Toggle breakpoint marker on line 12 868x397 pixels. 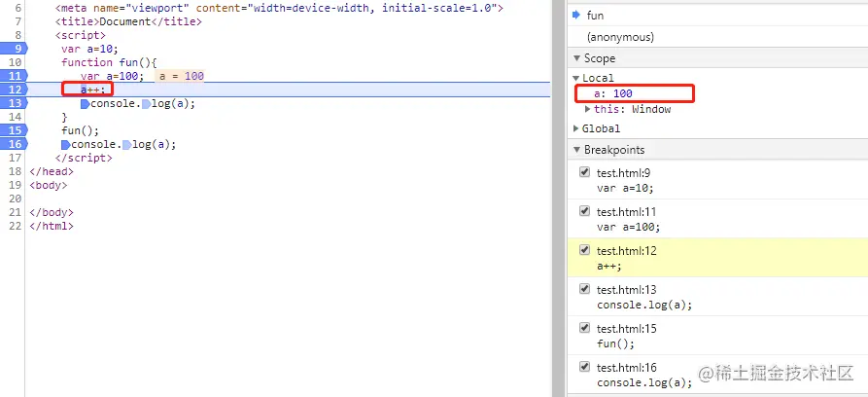tap(14, 90)
